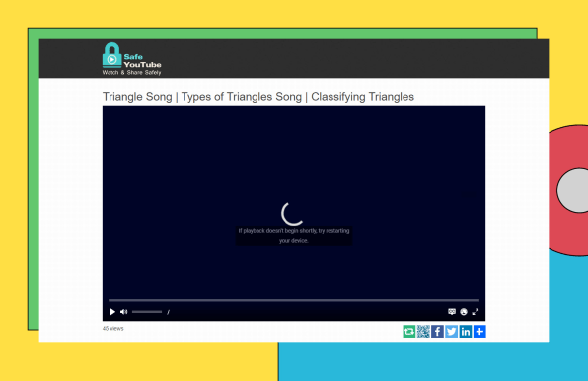The height and width of the screenshot is (381, 588).
Task: Open the round video settings icon
Action: tap(464, 312)
